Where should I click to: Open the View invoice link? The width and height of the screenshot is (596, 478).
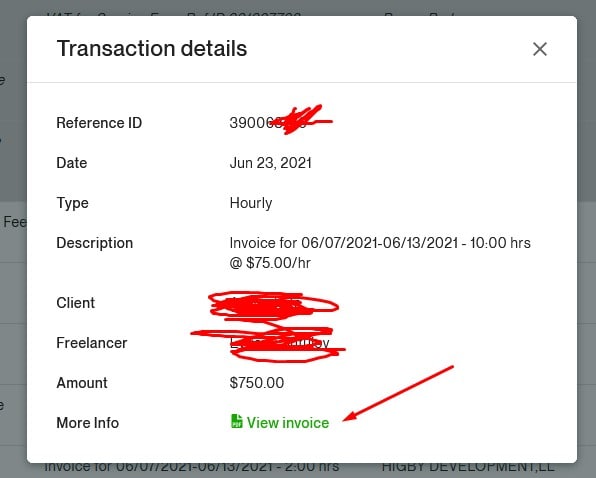[287, 423]
